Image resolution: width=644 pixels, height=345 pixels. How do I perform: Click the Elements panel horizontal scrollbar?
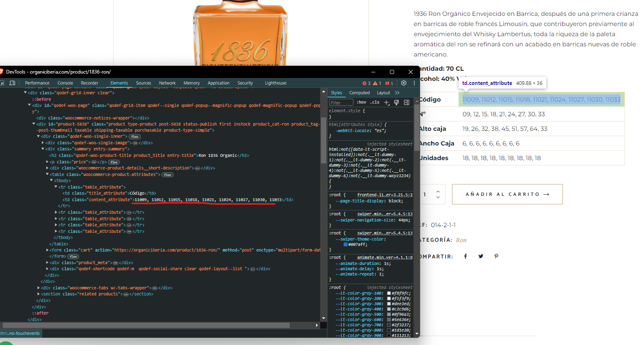click(146, 325)
